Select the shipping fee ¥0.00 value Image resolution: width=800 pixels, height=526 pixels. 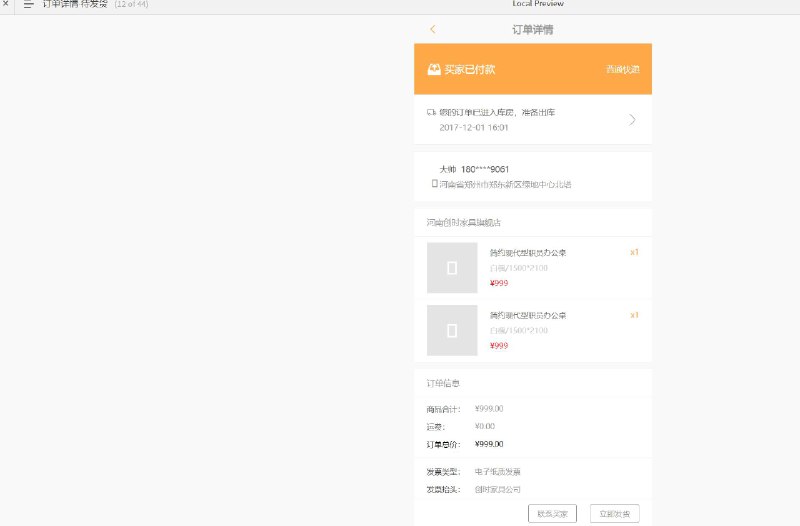485,426
